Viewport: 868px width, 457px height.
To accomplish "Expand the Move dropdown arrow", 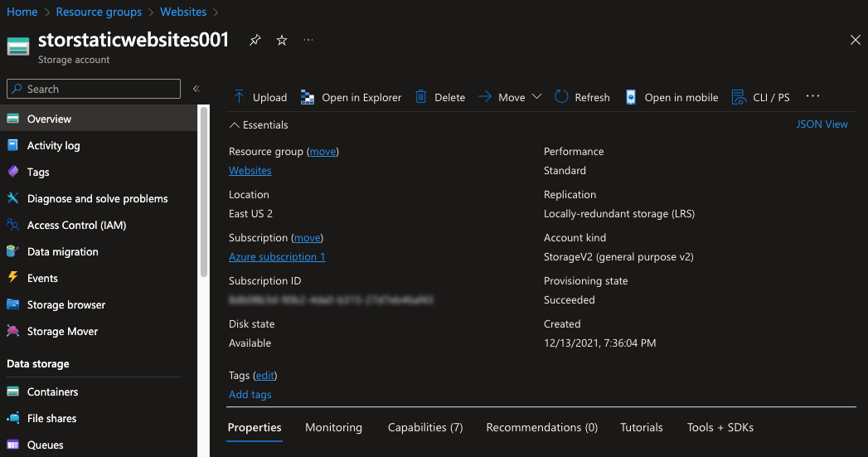I will point(536,97).
